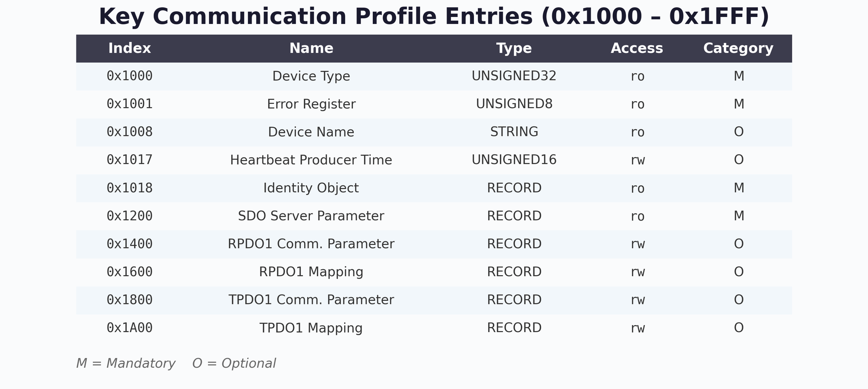This screenshot has width=868, height=389.
Task: Click the Type column header
Action: [x=514, y=48]
